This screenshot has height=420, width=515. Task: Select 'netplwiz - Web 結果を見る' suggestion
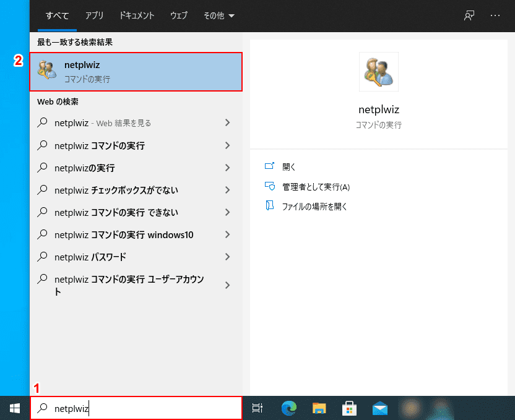click(136, 123)
